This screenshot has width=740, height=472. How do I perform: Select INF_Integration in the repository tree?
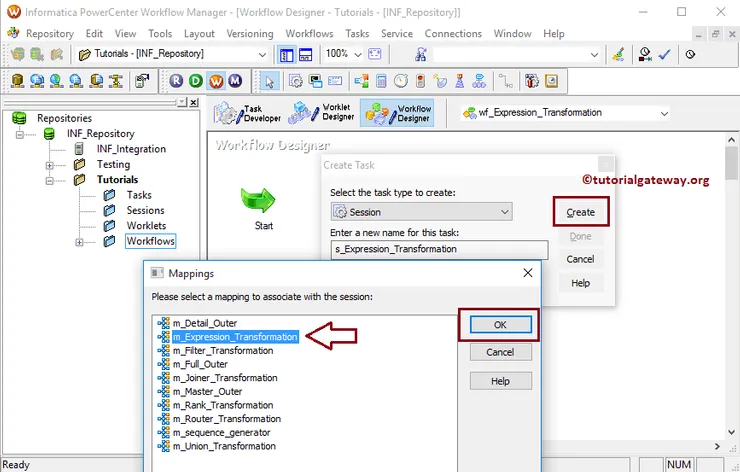(131, 149)
